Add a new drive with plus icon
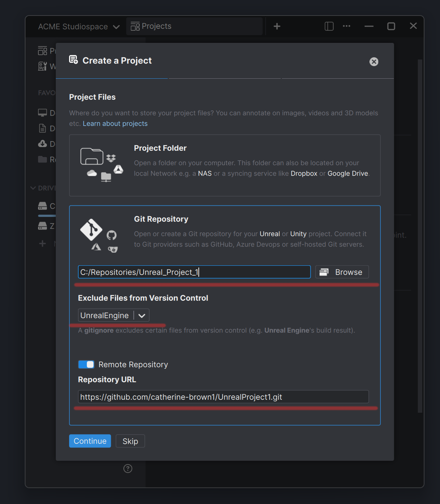440x504 pixels. coord(42,244)
